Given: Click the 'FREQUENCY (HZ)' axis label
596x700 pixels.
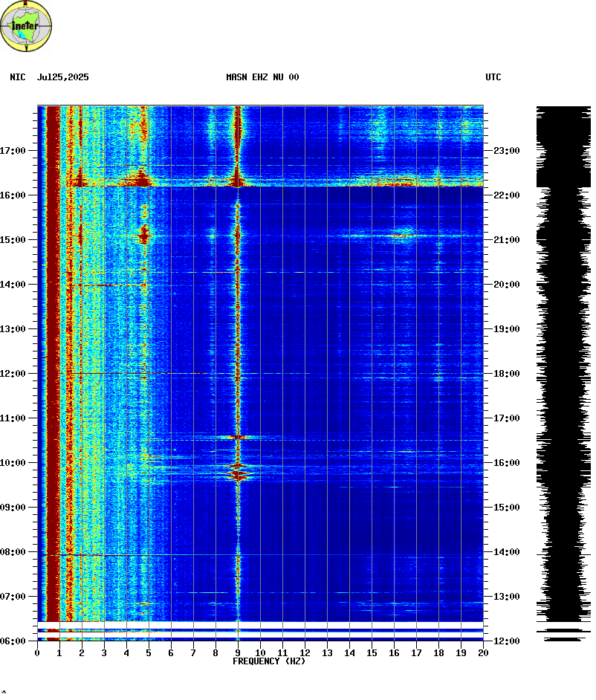Looking at the screenshot, I should tap(269, 661).
